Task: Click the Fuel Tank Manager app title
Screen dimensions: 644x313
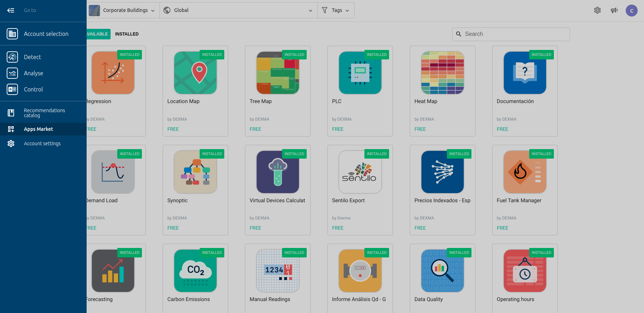Action: pyautogui.click(x=519, y=200)
